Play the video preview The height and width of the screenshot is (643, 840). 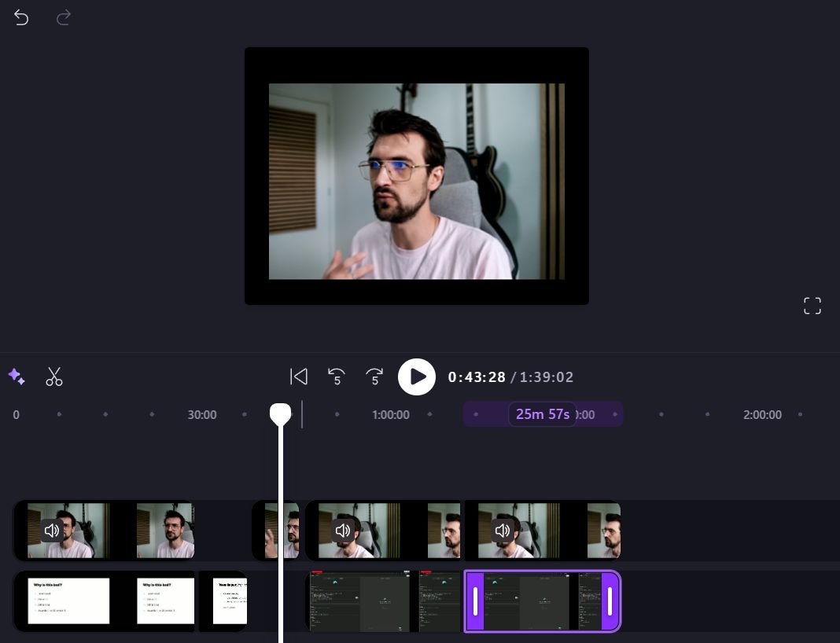pyautogui.click(x=417, y=377)
